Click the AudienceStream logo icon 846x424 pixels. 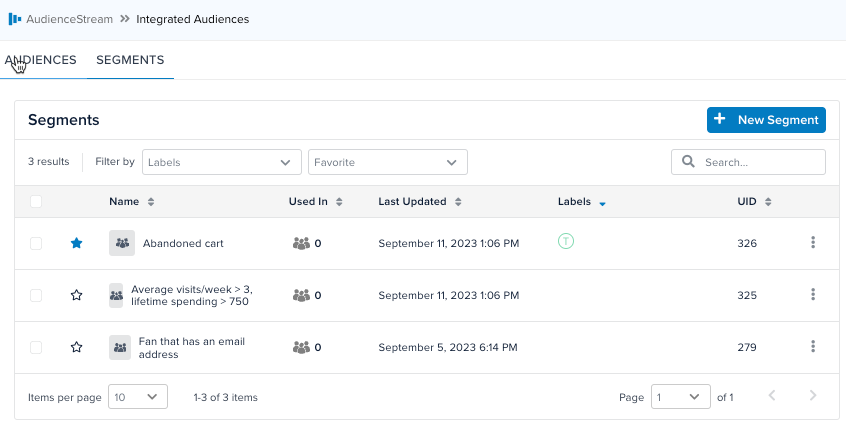(x=14, y=19)
